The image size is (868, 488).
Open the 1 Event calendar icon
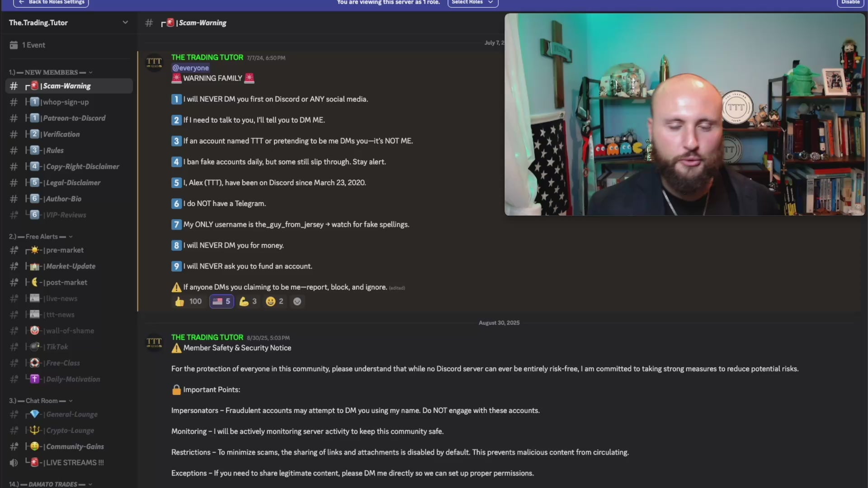[14, 45]
